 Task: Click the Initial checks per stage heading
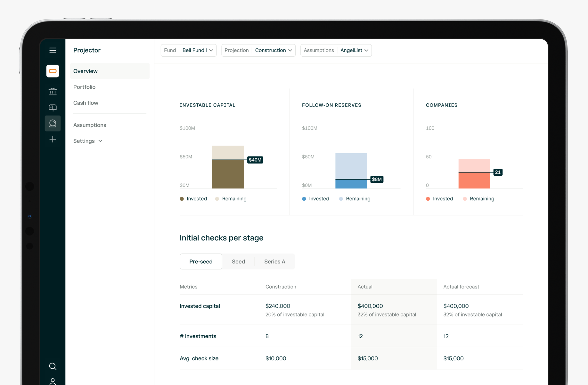pos(221,238)
